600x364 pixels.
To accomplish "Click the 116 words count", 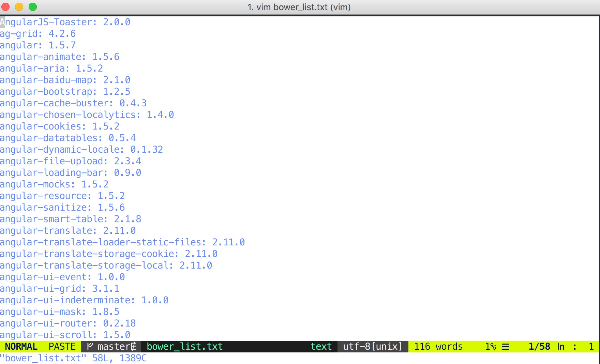I will [x=438, y=346].
